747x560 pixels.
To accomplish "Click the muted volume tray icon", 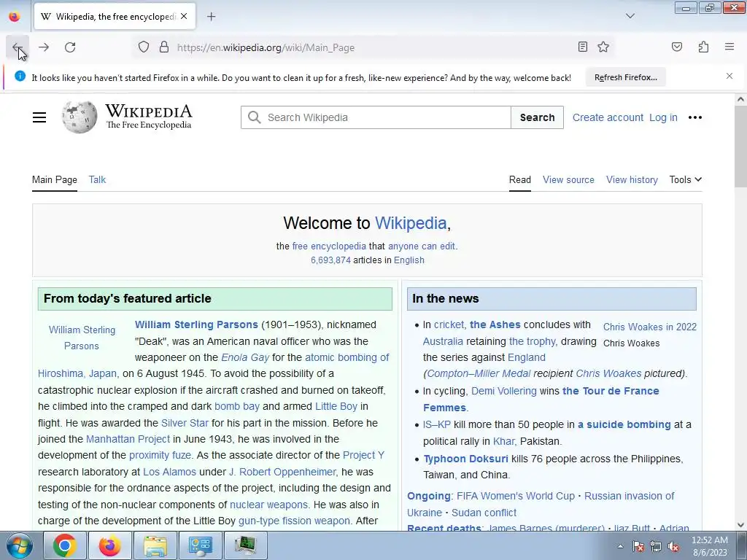I will point(673,546).
